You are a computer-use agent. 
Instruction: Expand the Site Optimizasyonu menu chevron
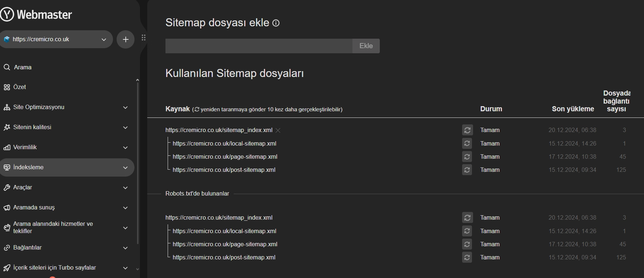point(125,108)
